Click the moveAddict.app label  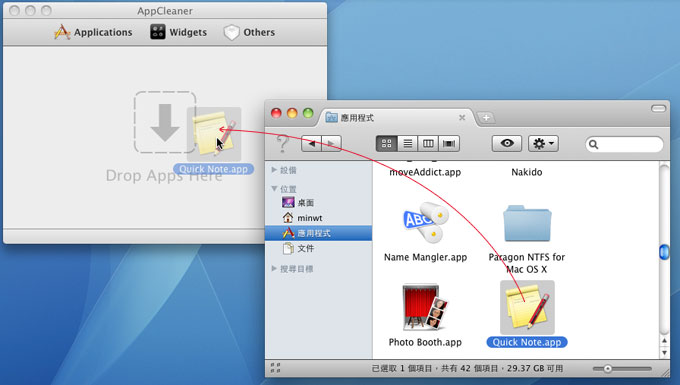point(425,172)
